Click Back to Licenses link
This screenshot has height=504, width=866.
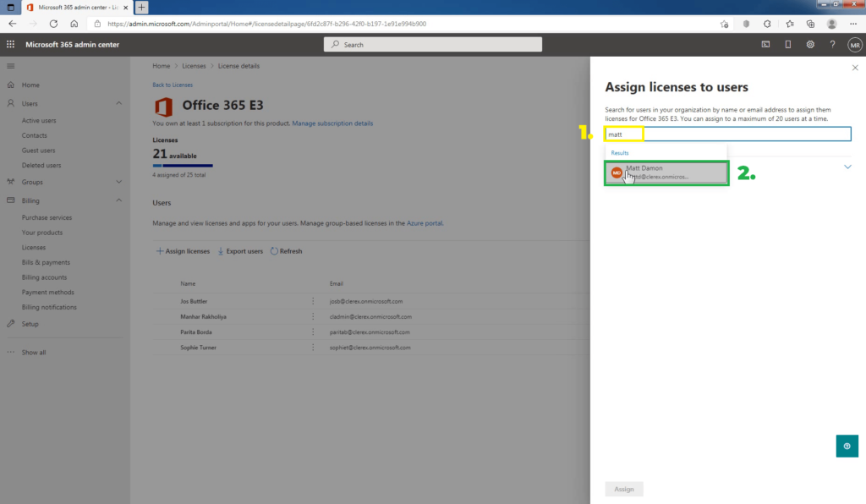point(173,85)
